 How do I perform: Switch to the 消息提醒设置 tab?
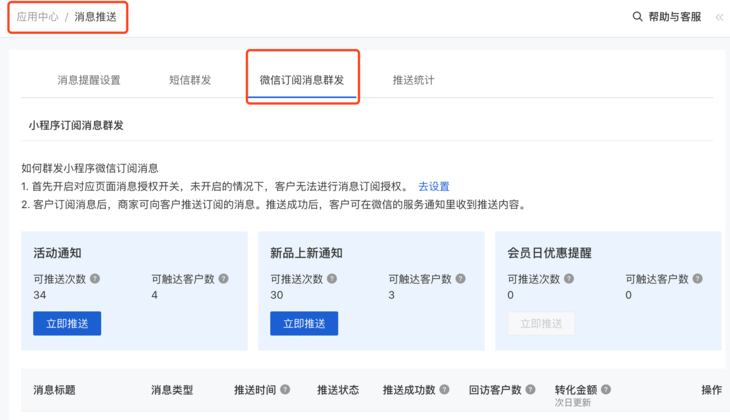(89, 80)
